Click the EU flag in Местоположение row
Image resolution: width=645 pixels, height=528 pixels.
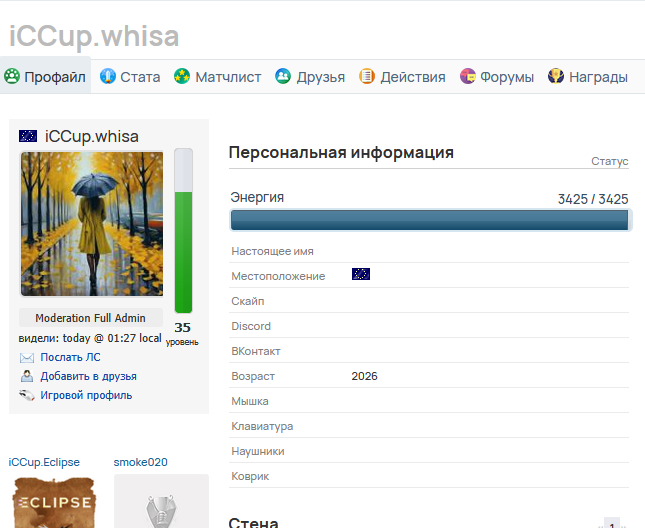(361, 274)
